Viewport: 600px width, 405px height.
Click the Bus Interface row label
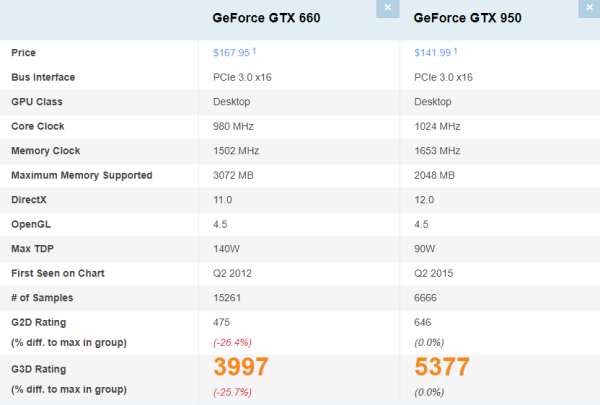pyautogui.click(x=43, y=77)
